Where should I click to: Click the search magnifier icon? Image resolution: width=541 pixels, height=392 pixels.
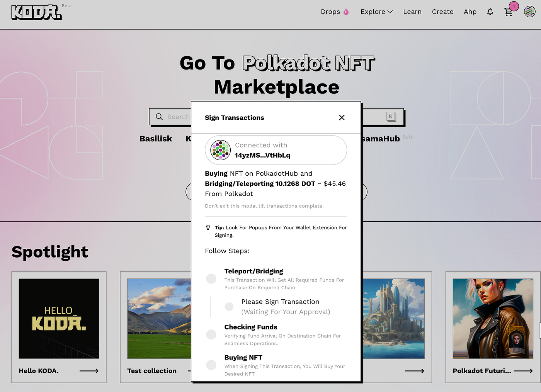coord(159,117)
